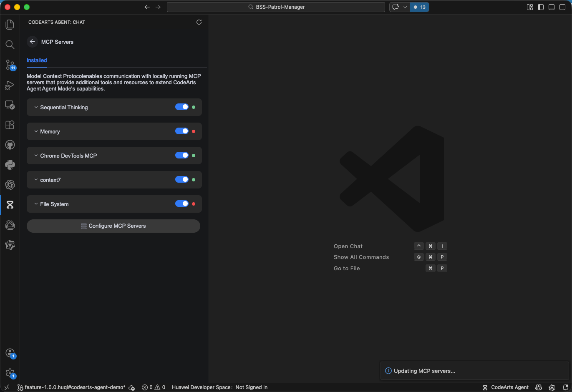
Task: Expand the Memory server chevron
Action: (x=36, y=131)
